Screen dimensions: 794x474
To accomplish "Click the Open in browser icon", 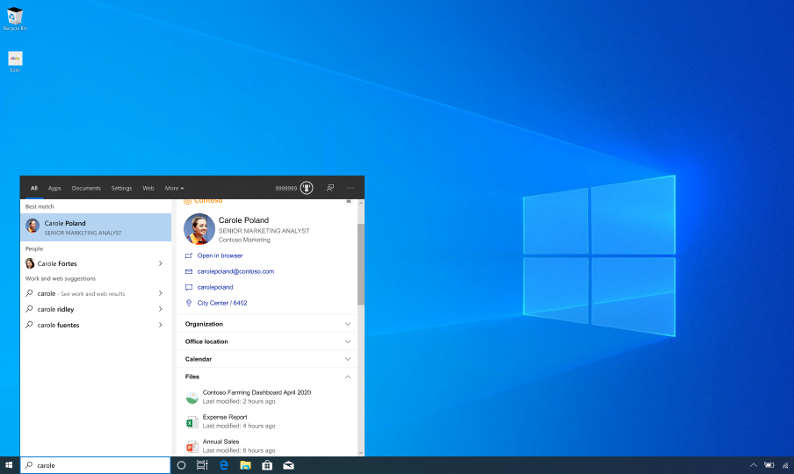I will tap(189, 256).
